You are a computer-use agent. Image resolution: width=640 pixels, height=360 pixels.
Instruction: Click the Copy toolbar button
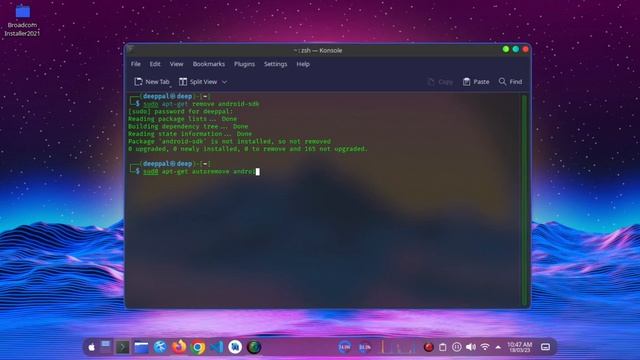tap(440, 82)
